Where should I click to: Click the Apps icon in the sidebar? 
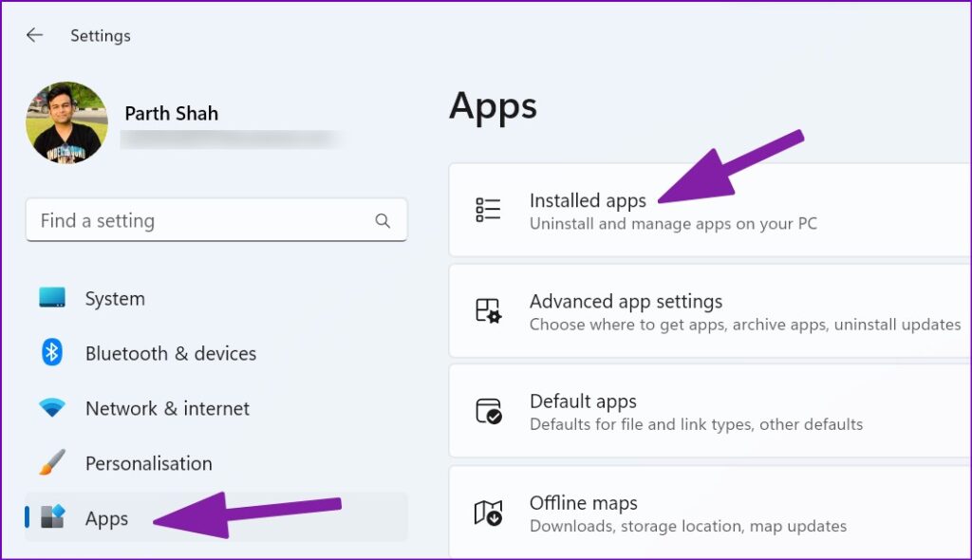coord(55,518)
